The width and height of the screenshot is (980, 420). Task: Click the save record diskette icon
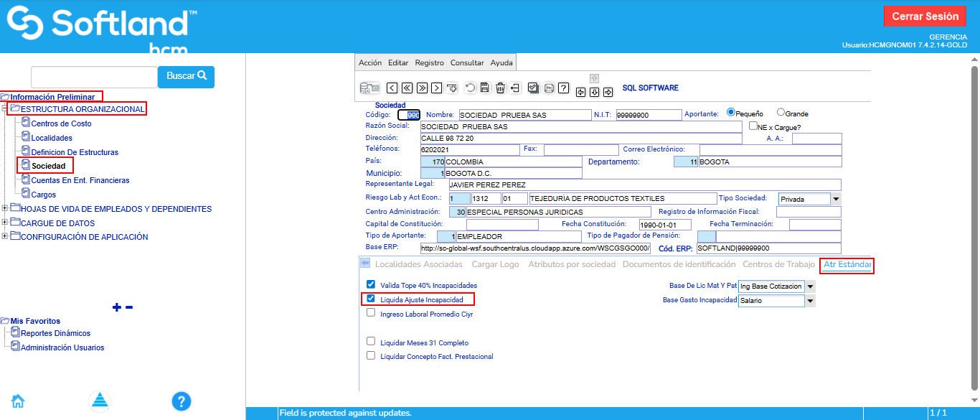(x=485, y=88)
